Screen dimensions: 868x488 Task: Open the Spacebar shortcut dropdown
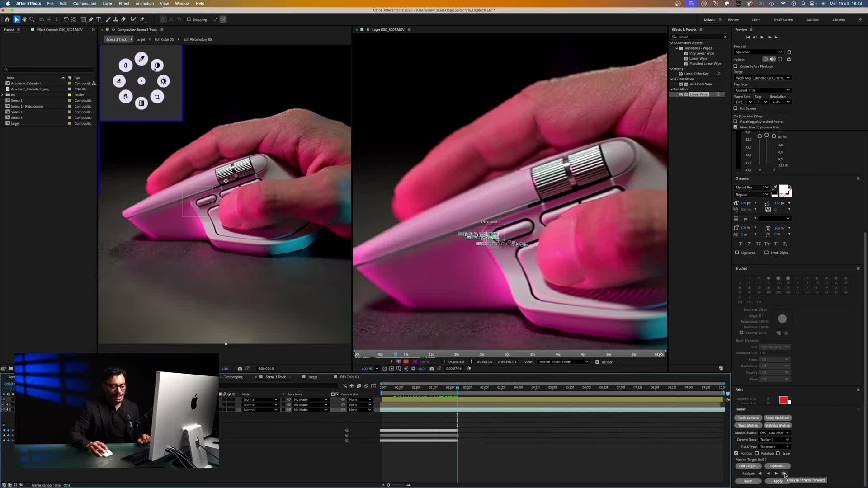pos(758,52)
